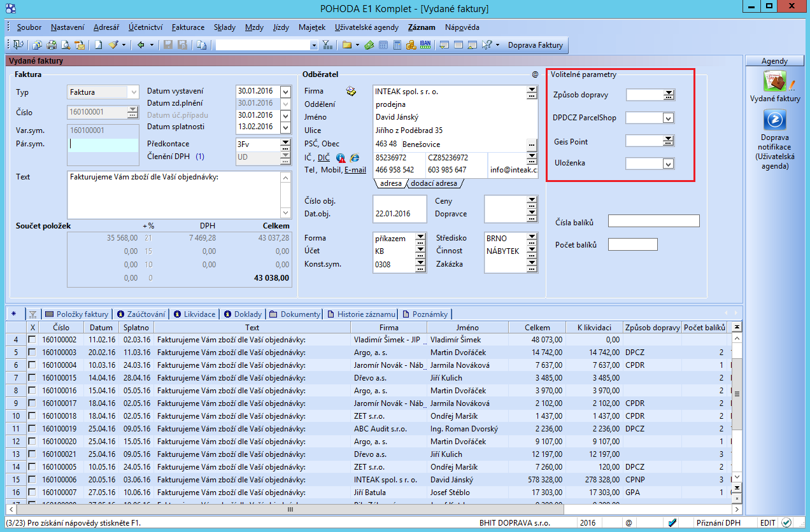This screenshot has width=810, height=532.
Task: Open the Předkontace 3Fv dropdown
Action: click(285, 144)
